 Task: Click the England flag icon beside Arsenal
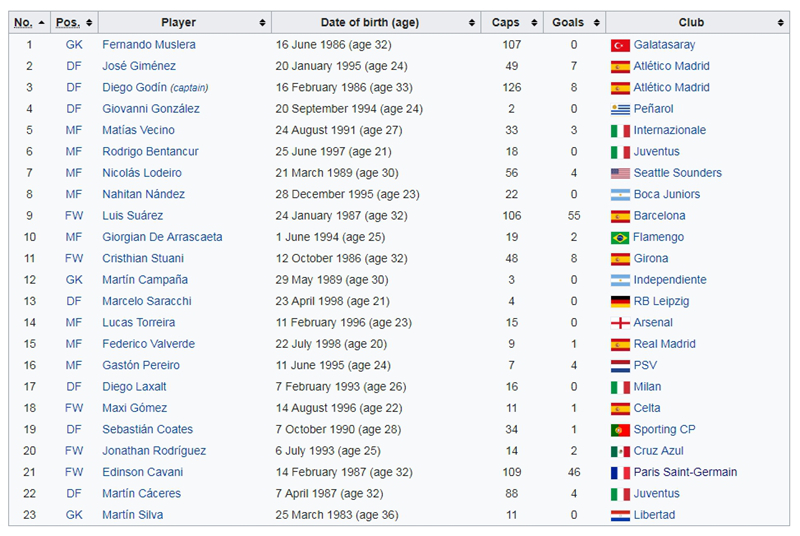click(620, 323)
